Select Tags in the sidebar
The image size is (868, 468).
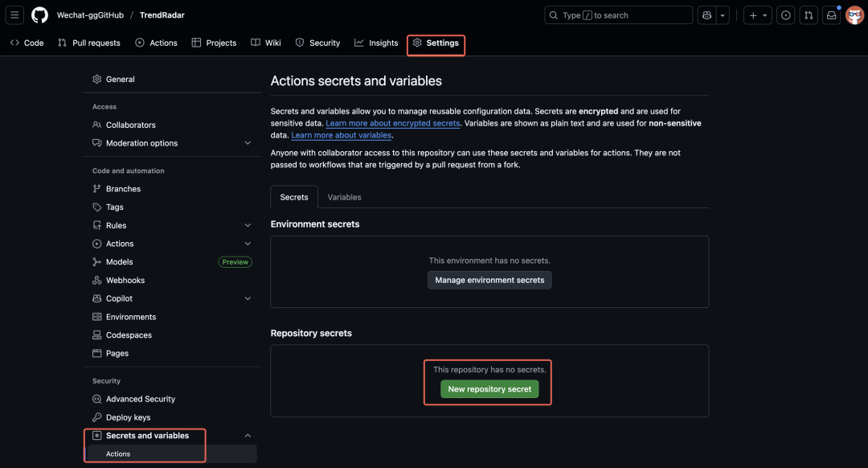[x=117, y=207]
